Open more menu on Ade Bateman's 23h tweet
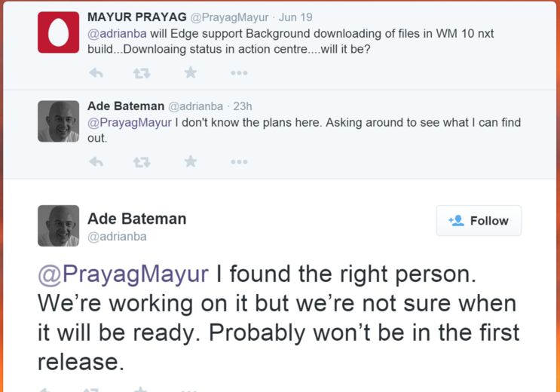Viewport: 560px width, 392px height. point(239,162)
